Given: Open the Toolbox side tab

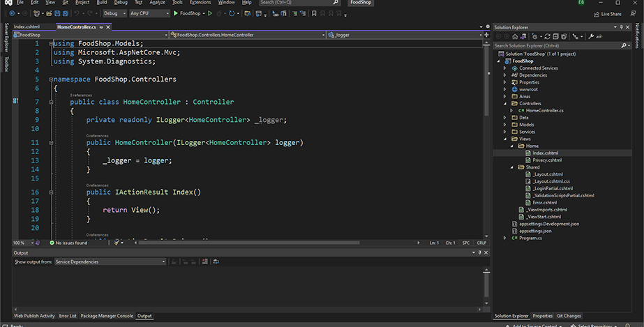Looking at the screenshot, I should pyautogui.click(x=6, y=64).
